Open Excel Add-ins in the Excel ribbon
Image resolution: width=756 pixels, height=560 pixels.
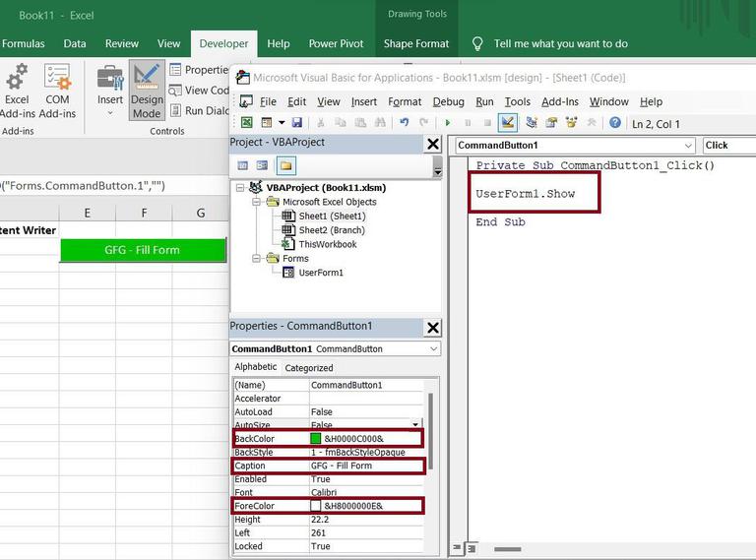click(x=17, y=92)
